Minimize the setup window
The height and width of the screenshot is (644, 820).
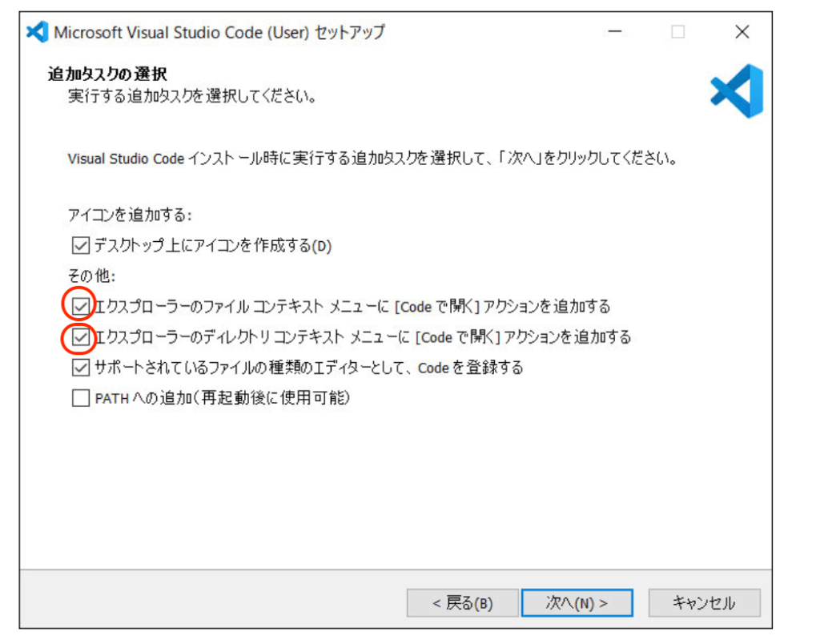click(615, 32)
